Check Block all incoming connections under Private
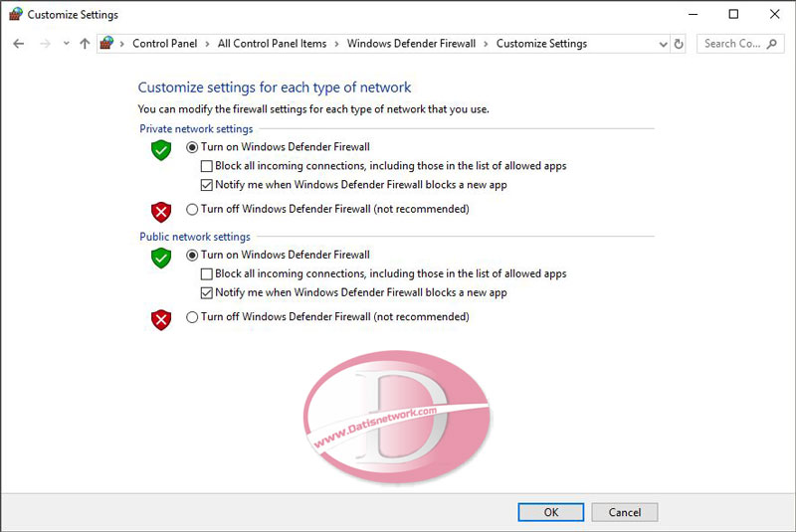The height and width of the screenshot is (532, 796). [x=207, y=166]
